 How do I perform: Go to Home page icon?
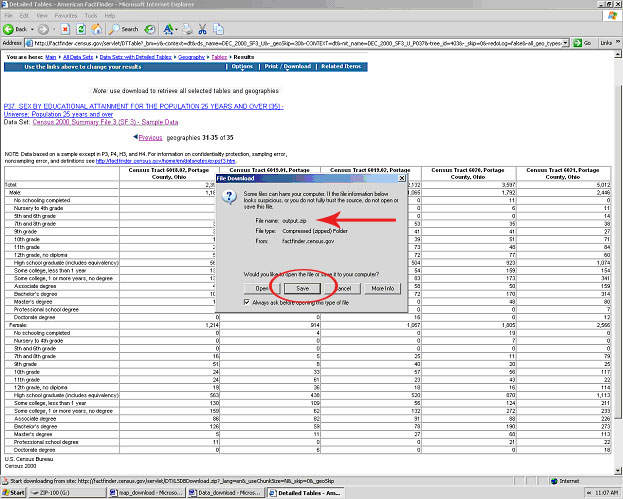97,29
